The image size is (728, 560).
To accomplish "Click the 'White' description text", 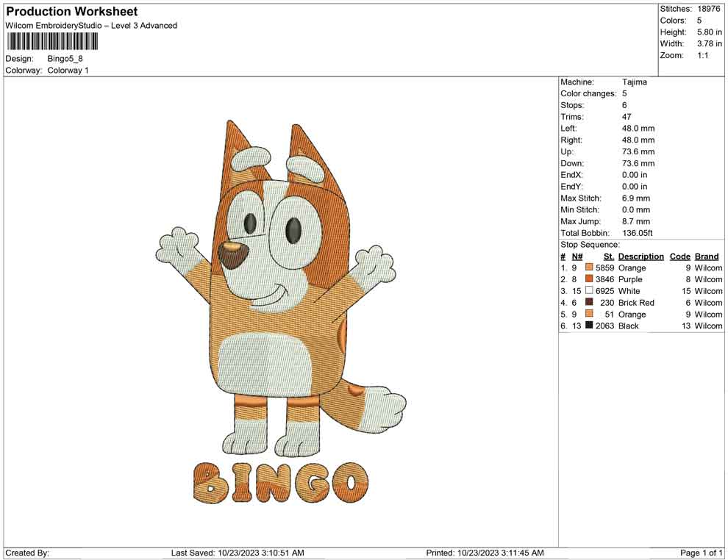I will click(629, 291).
